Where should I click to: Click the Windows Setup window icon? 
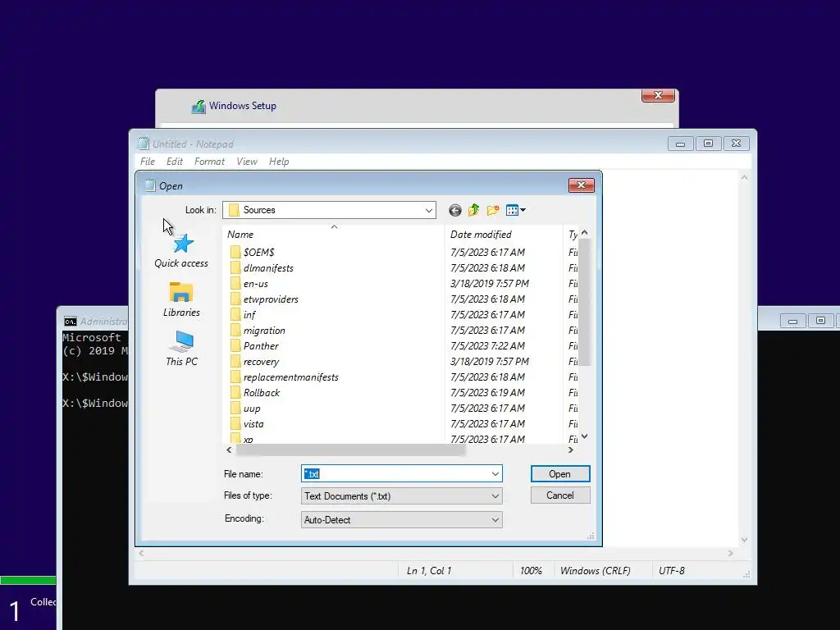coord(199,107)
